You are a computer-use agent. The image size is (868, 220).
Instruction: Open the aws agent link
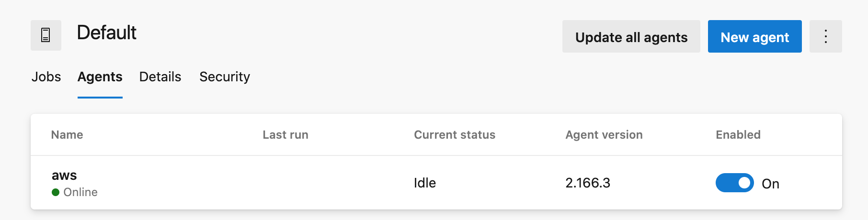point(64,176)
